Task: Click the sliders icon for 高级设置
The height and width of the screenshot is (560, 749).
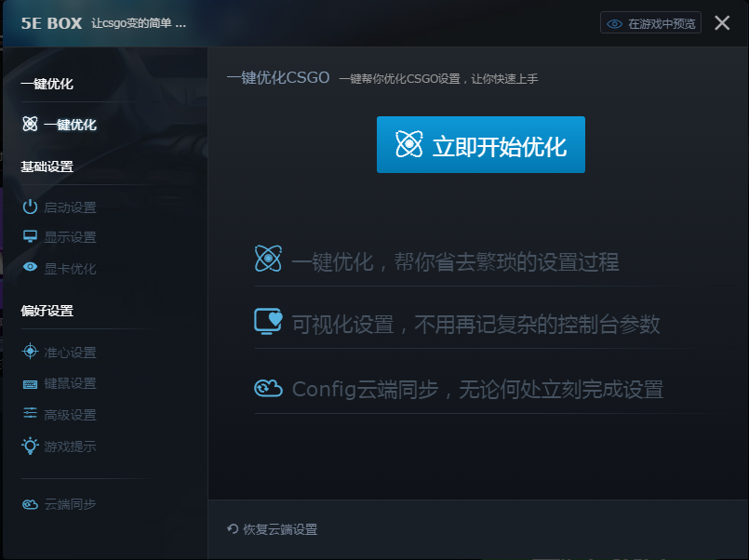Action: click(30, 414)
